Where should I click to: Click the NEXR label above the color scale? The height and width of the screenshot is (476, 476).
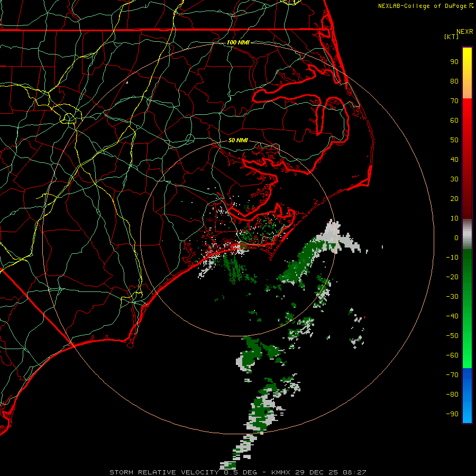pos(465,31)
